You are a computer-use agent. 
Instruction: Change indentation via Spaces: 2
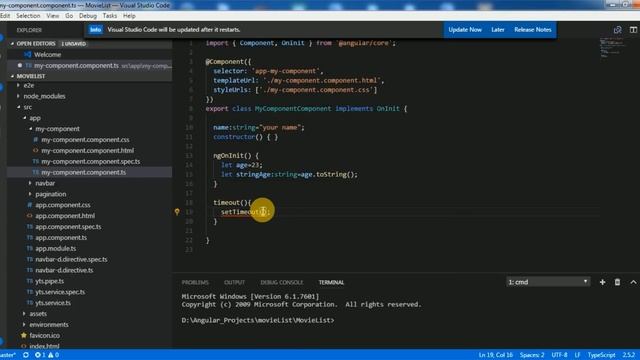tap(532, 355)
